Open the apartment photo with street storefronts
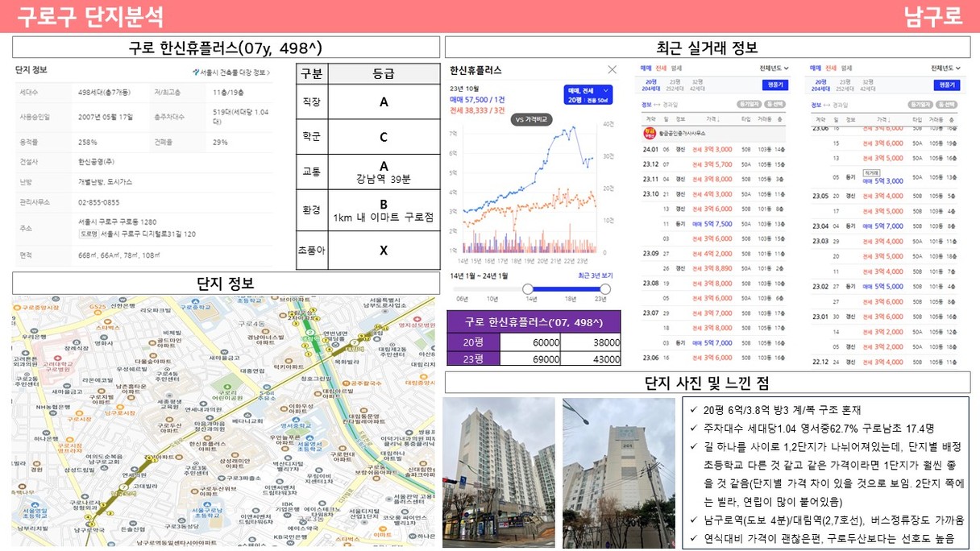This screenshot has height=551, width=980. (x=499, y=472)
